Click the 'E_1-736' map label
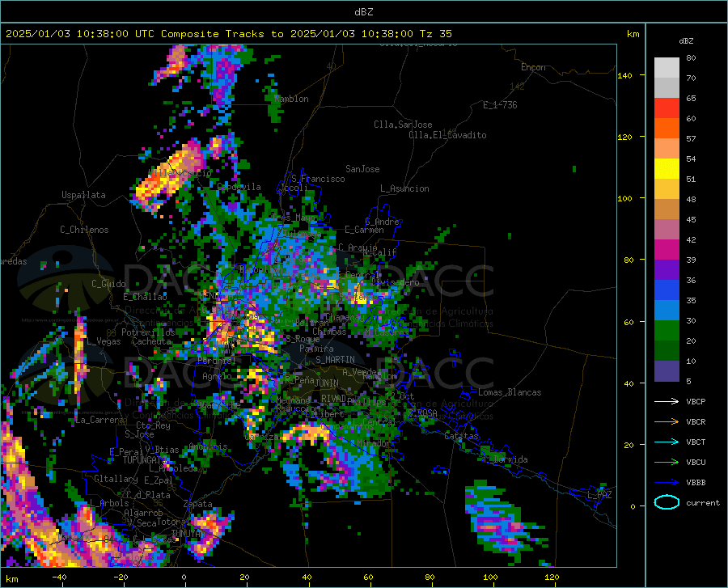728x588 pixels. click(x=500, y=105)
